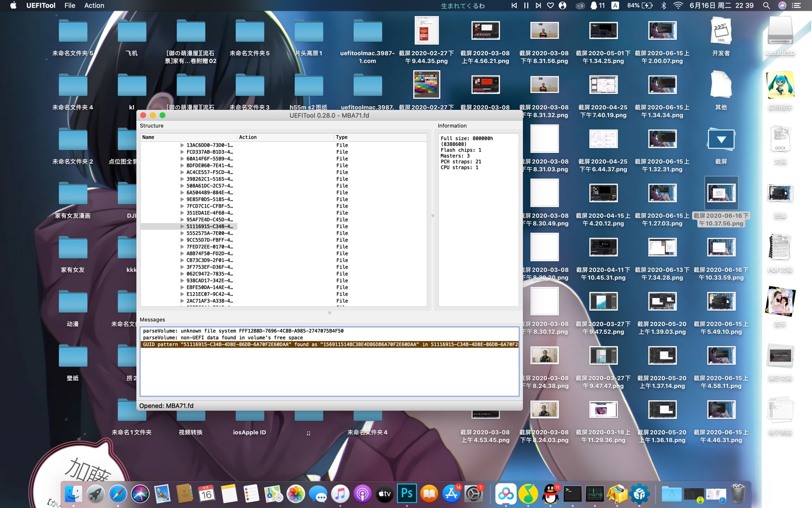The image size is (812, 508).
Task: Launch Music app in the Dock
Action: pyautogui.click(x=340, y=494)
